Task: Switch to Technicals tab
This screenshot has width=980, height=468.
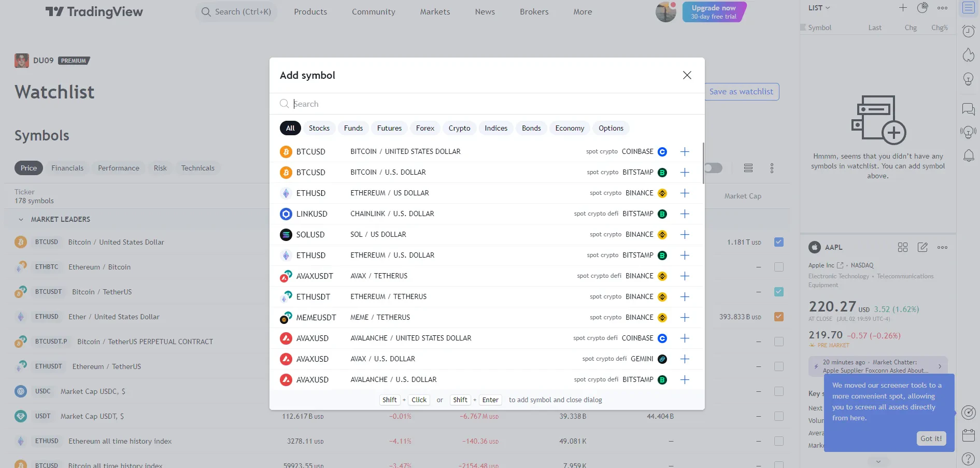Action: [197, 168]
